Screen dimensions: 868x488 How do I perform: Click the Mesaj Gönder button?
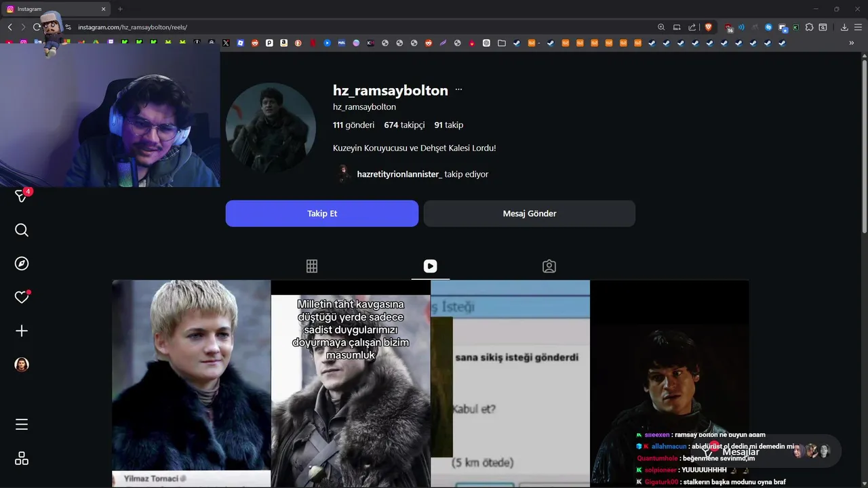530,213
